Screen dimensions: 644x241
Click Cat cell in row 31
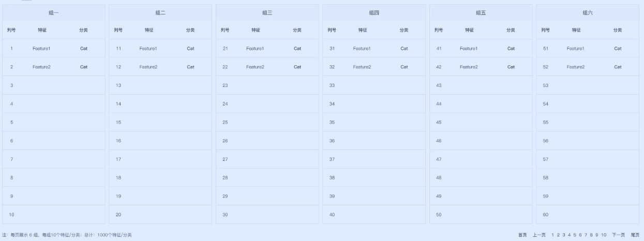point(404,49)
